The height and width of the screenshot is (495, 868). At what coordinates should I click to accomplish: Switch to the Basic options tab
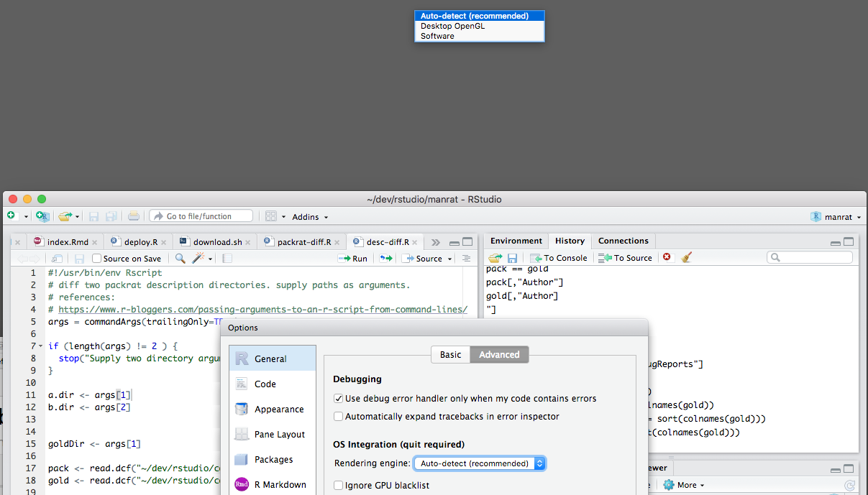(x=450, y=354)
